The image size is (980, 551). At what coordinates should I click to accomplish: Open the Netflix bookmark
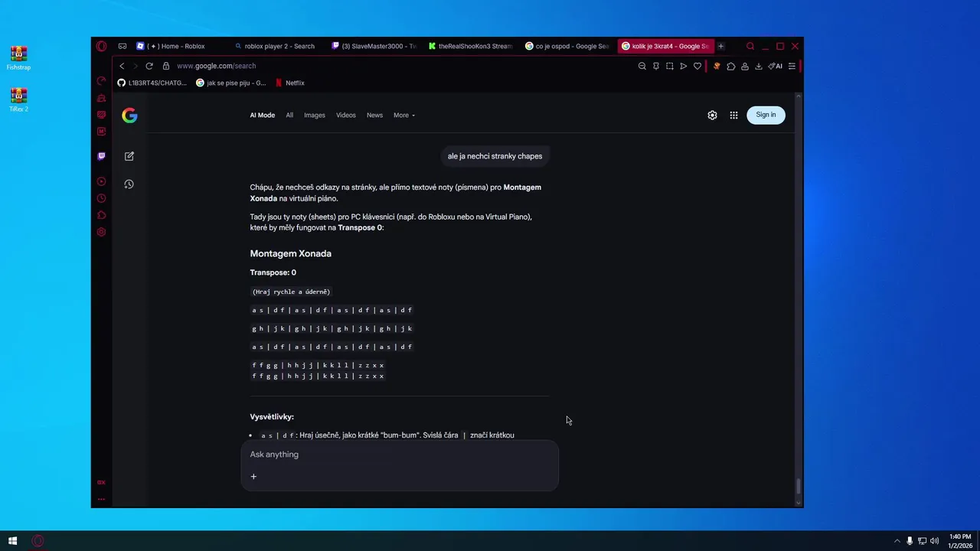290,83
